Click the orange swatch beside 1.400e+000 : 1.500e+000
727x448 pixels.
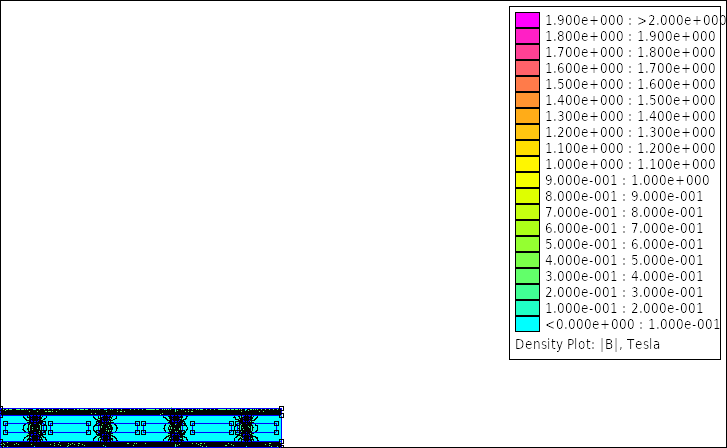tap(528, 100)
